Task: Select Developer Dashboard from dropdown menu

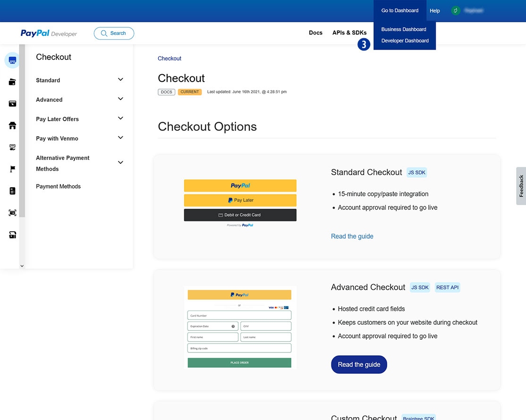Action: point(405,41)
